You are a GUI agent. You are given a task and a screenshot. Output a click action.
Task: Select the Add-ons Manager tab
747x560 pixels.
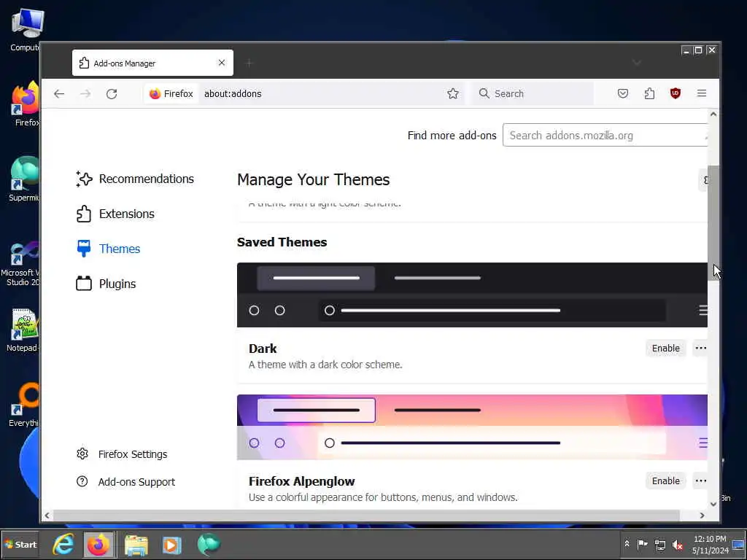click(x=152, y=63)
